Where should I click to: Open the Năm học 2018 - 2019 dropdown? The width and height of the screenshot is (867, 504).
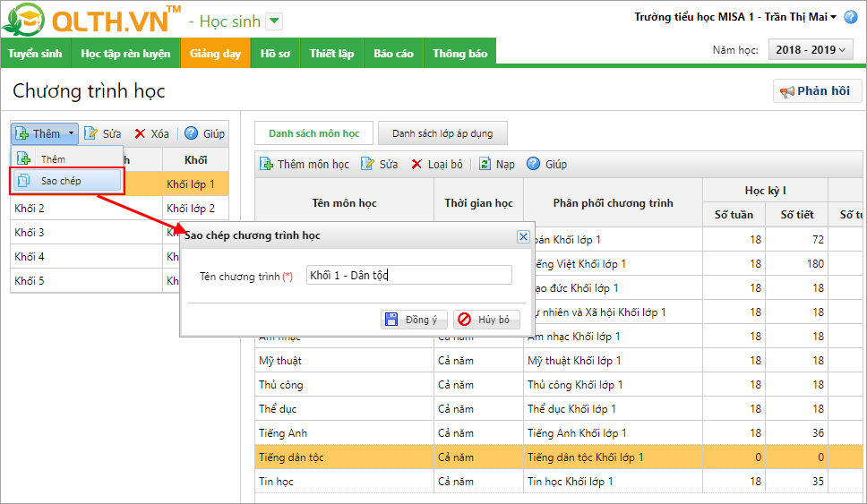[x=811, y=50]
